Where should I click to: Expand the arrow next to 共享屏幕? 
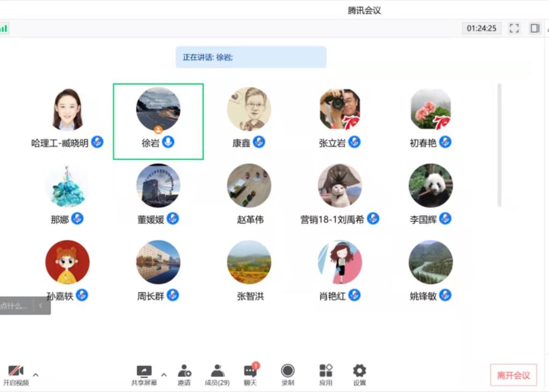(164, 375)
